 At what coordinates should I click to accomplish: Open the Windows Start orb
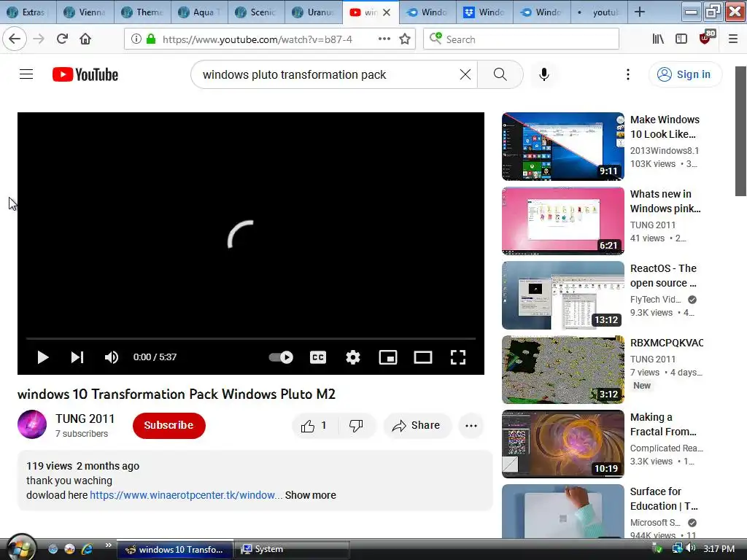pos(20,548)
